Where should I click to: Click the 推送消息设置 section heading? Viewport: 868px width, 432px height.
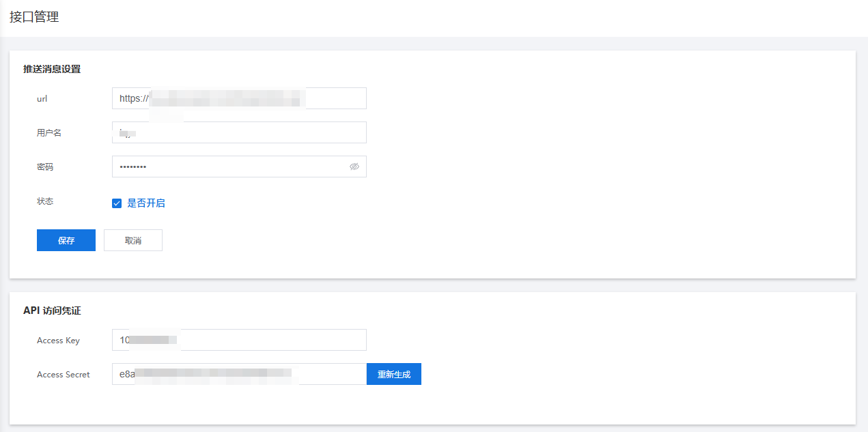point(52,69)
